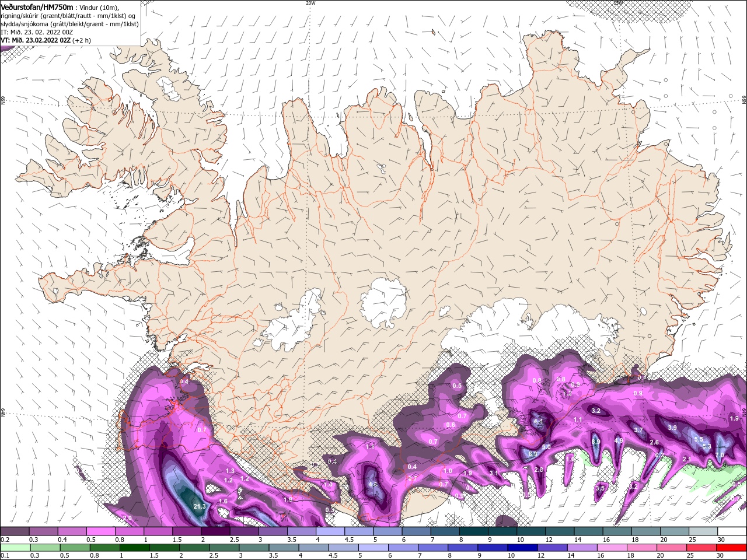Screen dimensions: 747x560
Task: Click top legend swatch between 0.2 and 0.3
Action: (x=15, y=531)
